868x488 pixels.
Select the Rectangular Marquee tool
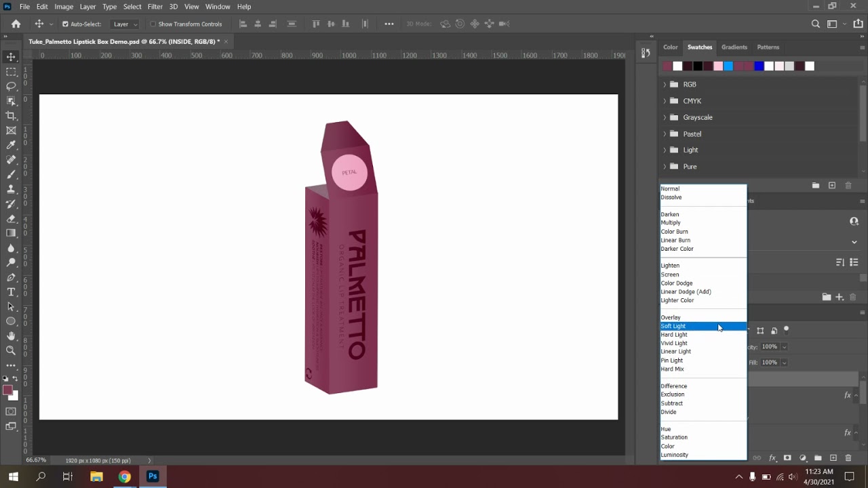pos(11,72)
